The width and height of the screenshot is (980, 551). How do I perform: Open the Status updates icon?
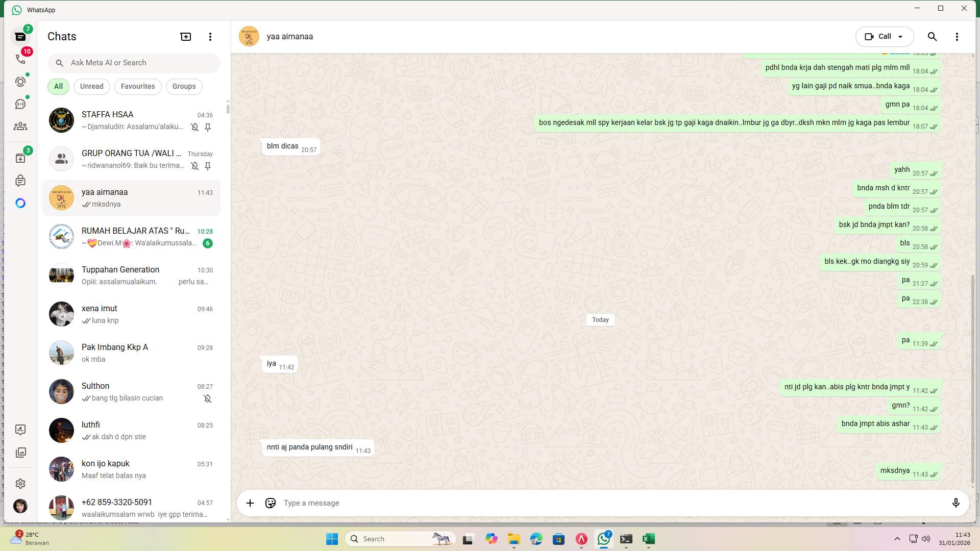pyautogui.click(x=20, y=81)
